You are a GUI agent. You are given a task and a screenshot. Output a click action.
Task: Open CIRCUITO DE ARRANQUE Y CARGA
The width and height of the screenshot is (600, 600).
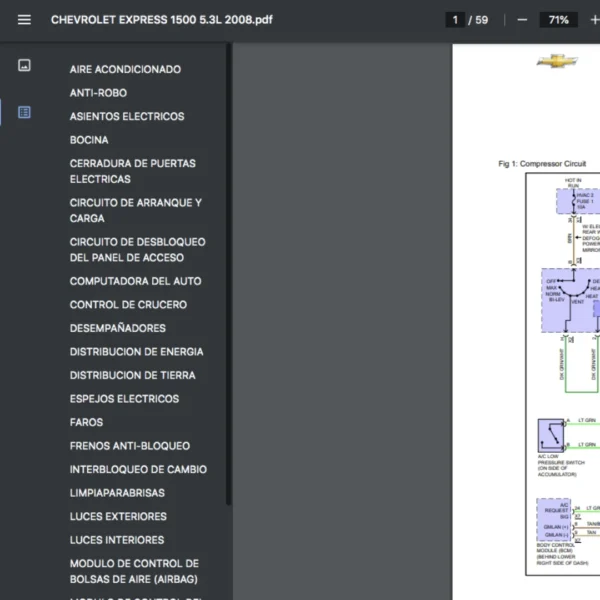pyautogui.click(x=135, y=210)
